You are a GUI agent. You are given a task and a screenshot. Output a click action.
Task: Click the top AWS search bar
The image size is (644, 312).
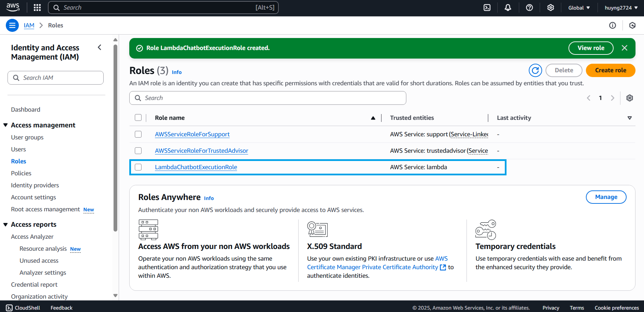pyautogui.click(x=163, y=8)
